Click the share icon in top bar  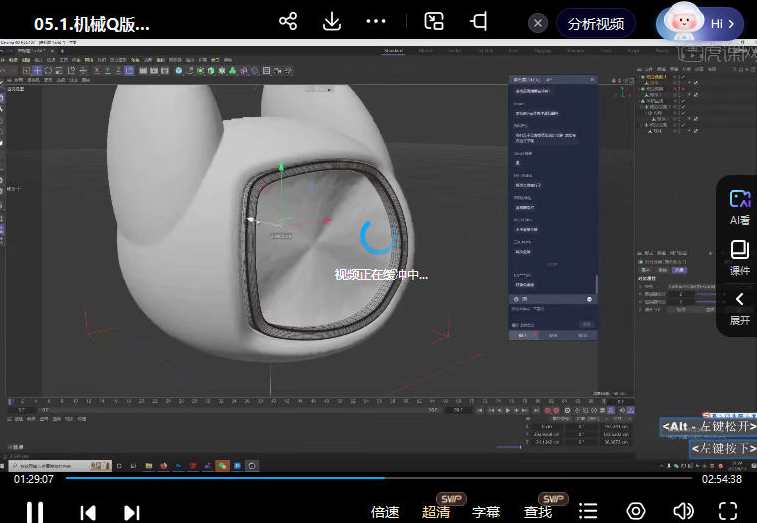288,22
